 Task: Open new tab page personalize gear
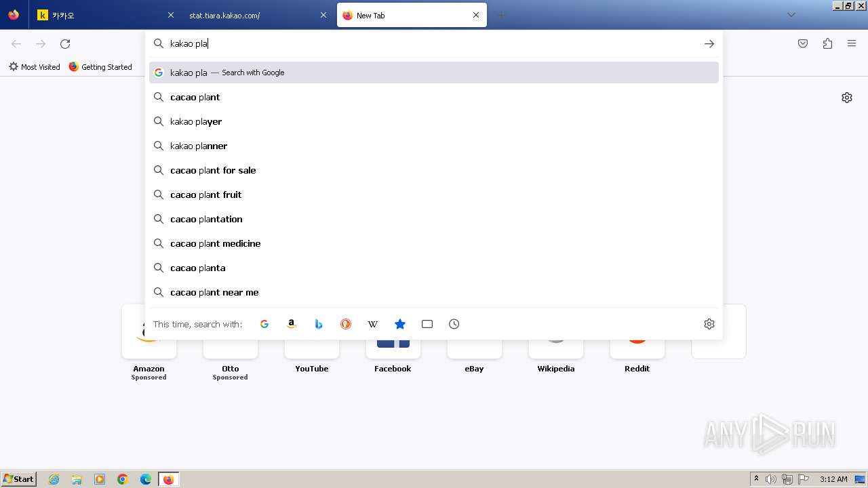pyautogui.click(x=847, y=98)
